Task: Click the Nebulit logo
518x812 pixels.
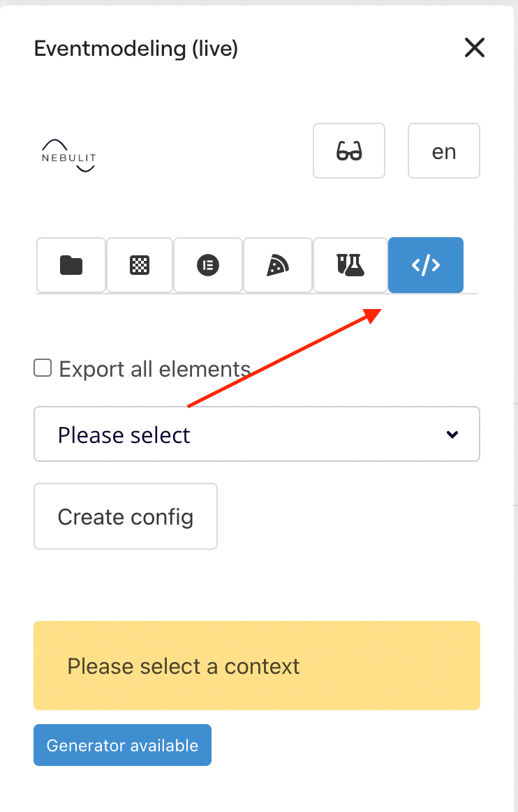Action: 68,155
